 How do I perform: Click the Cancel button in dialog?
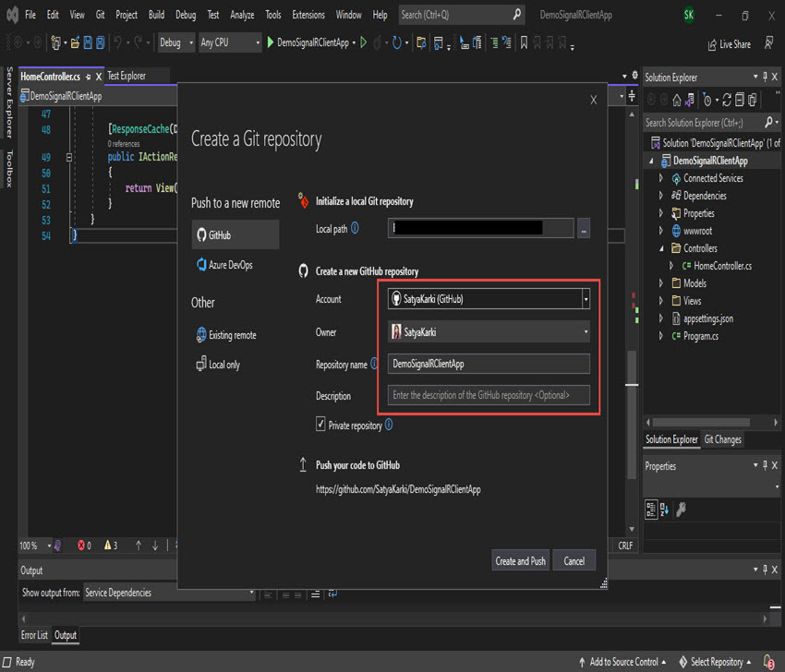tap(574, 561)
